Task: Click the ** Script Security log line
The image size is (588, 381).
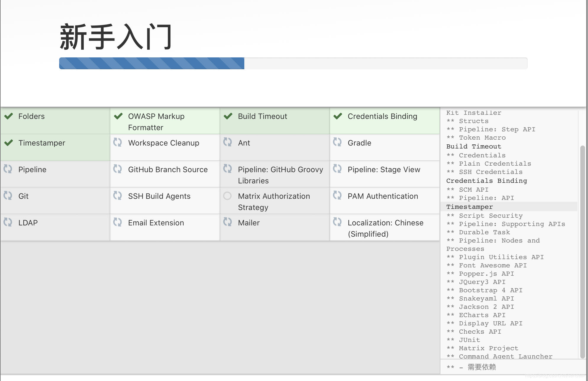Action: pyautogui.click(x=485, y=216)
